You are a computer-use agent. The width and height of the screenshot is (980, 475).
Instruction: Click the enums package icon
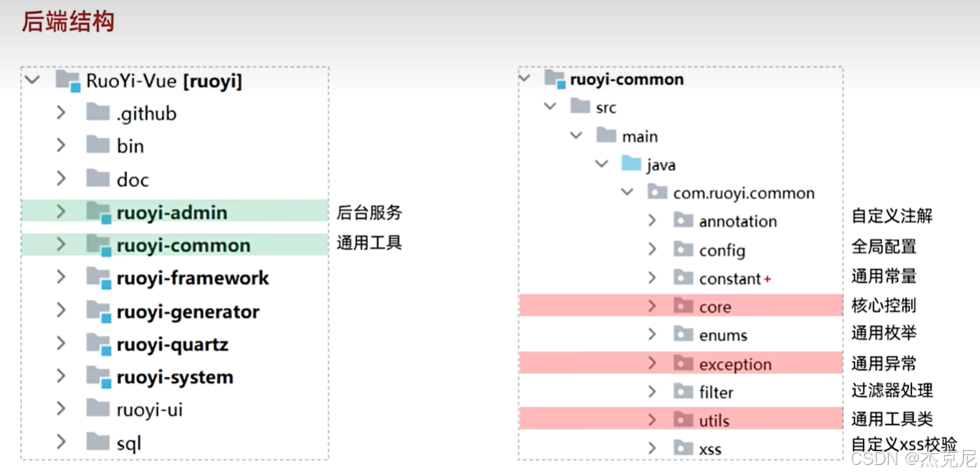[x=684, y=335]
